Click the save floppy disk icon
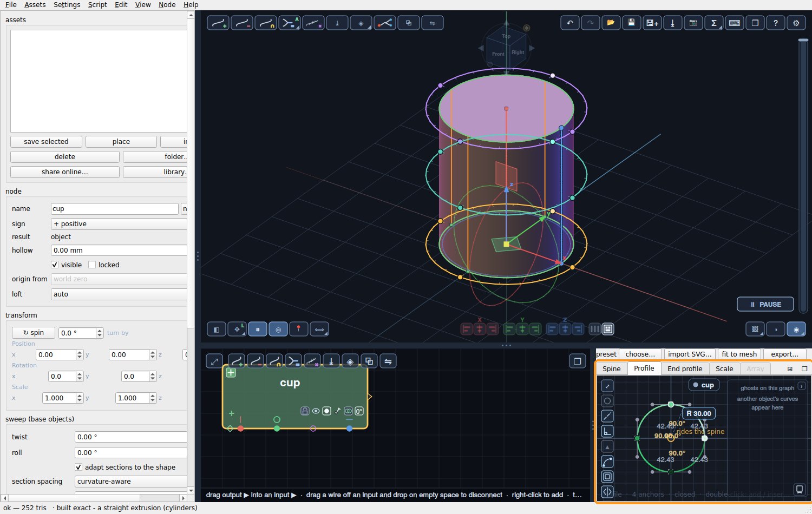 point(631,23)
